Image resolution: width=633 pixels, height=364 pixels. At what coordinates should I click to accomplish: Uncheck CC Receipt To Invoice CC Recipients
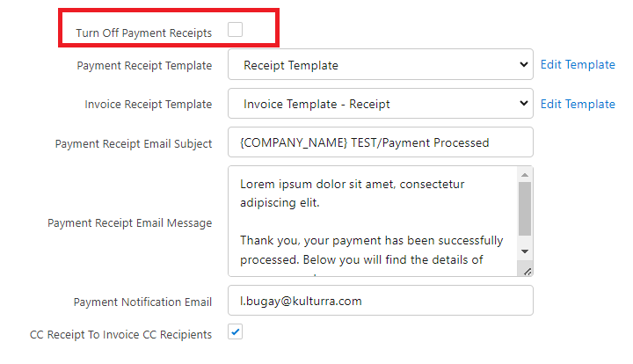pos(235,332)
